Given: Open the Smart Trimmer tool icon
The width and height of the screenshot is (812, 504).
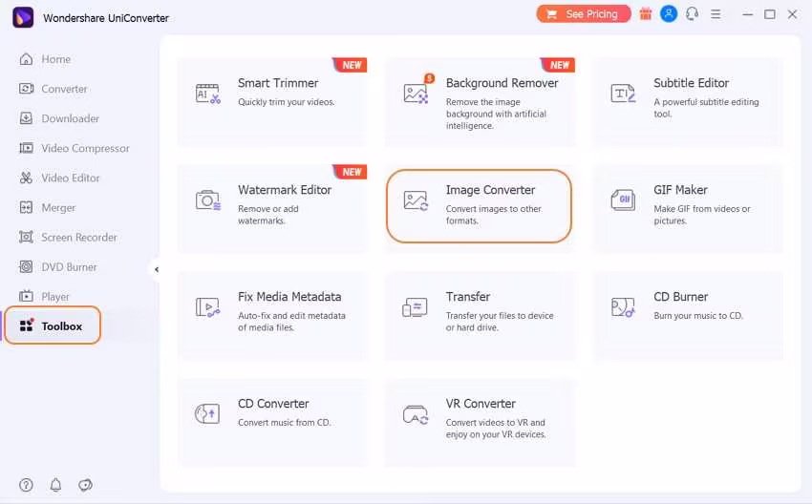Looking at the screenshot, I should (x=207, y=94).
